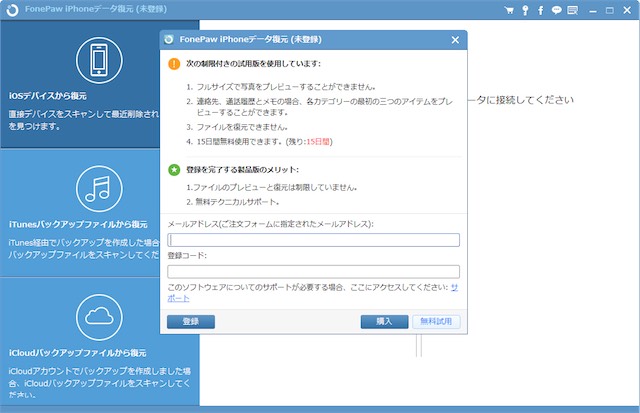Click the text 無料テクニカルサポート
This screenshot has height=413, width=640.
[237, 202]
